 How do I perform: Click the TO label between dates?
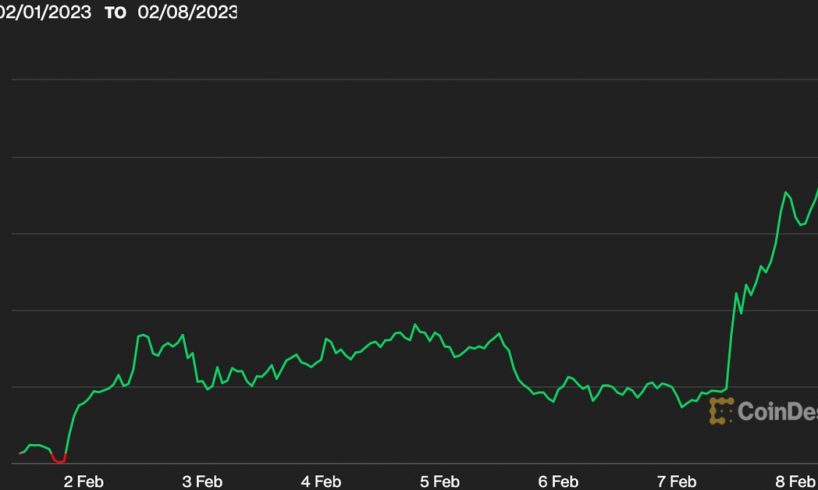[118, 12]
